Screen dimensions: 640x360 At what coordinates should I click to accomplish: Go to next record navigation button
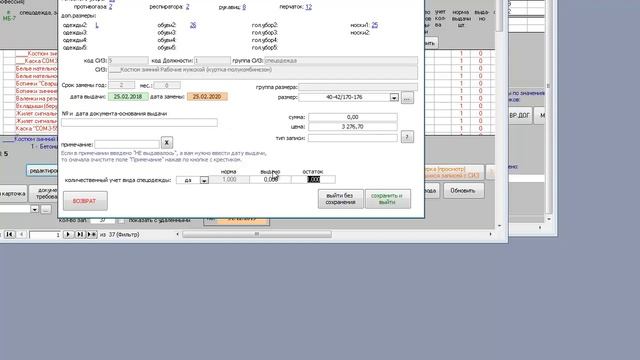pos(68,234)
